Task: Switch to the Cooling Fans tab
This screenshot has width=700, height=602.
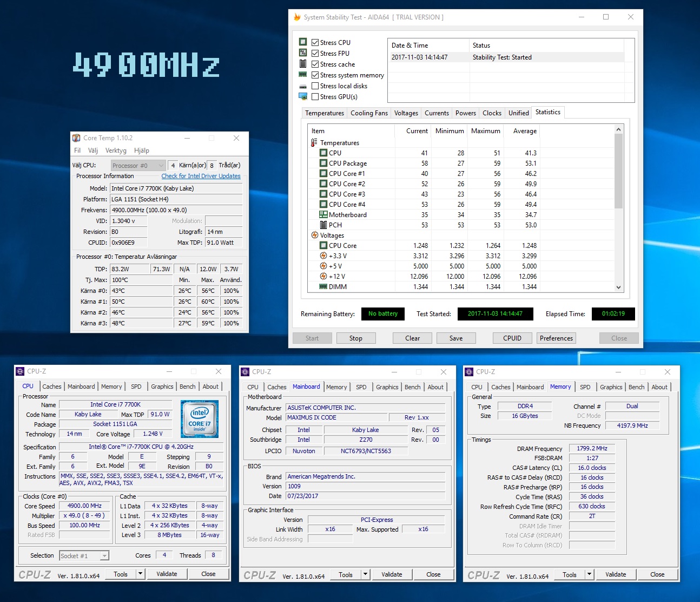Action: (369, 113)
